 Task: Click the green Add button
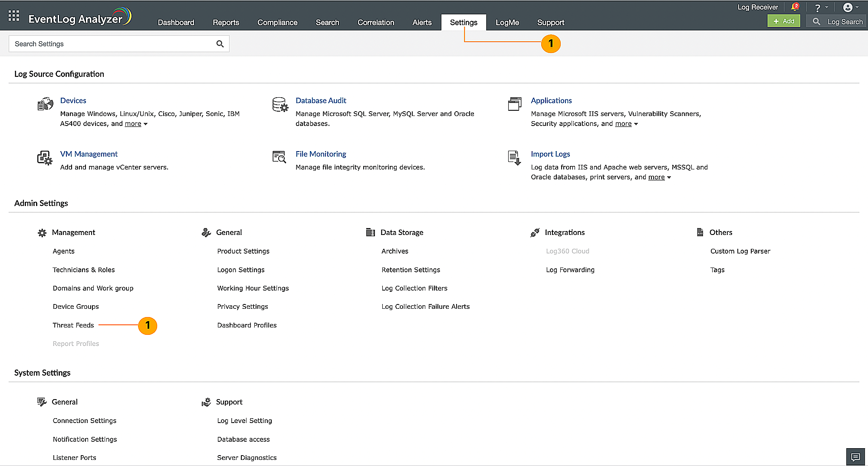click(784, 21)
